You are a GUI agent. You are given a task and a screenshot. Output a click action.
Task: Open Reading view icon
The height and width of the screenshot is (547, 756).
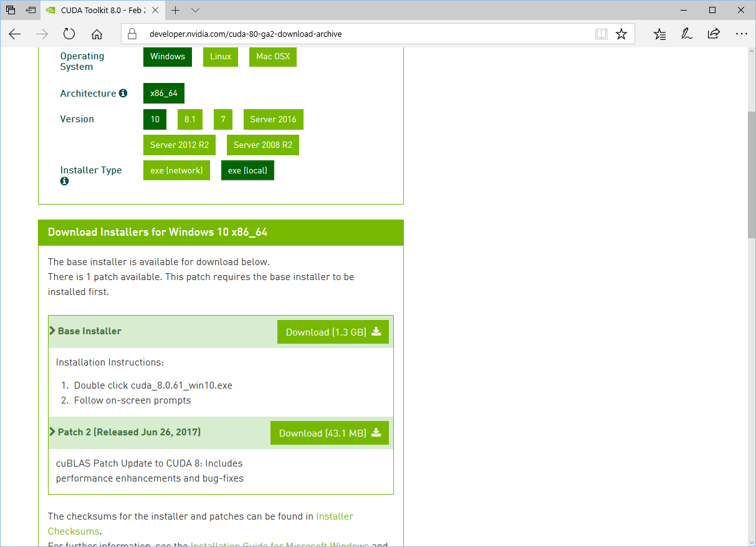point(601,34)
